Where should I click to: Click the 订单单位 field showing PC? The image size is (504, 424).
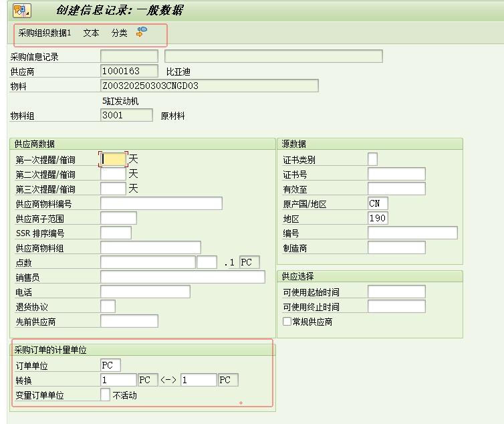coord(110,365)
